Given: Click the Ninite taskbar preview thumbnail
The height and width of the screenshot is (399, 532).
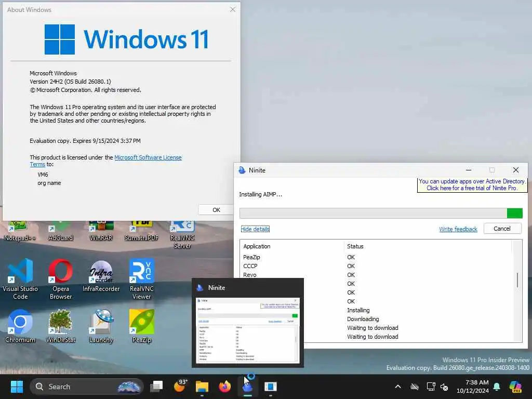Looking at the screenshot, I should (248, 330).
